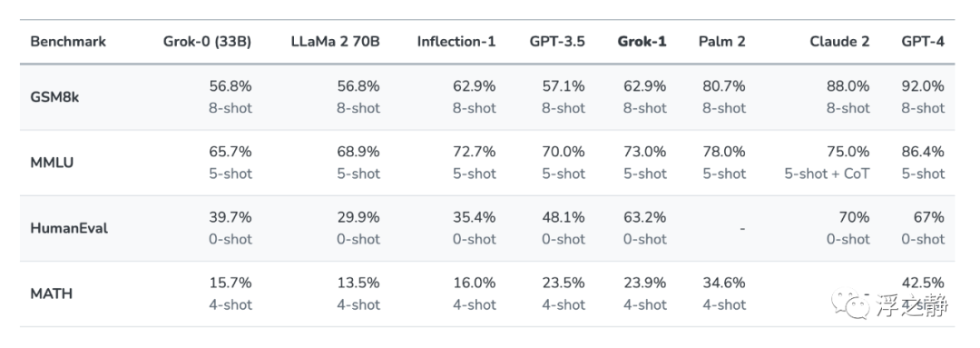Image resolution: width=980 pixels, height=348 pixels.
Task: Click the MATH row label
Action: 51,293
